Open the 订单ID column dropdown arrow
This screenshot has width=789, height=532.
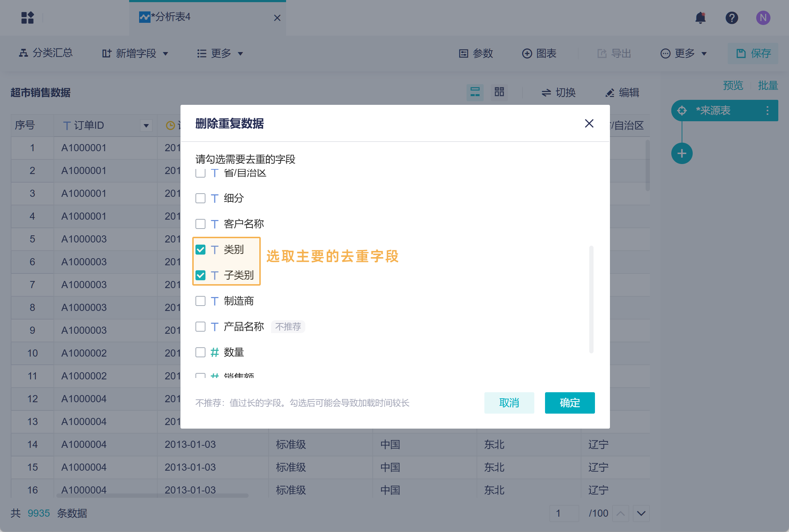146,126
